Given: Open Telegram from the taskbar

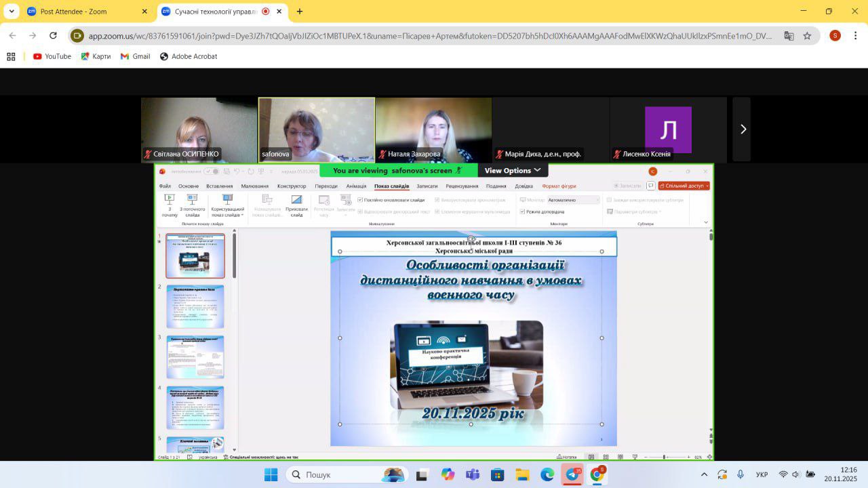Looking at the screenshot, I should pos(572,474).
